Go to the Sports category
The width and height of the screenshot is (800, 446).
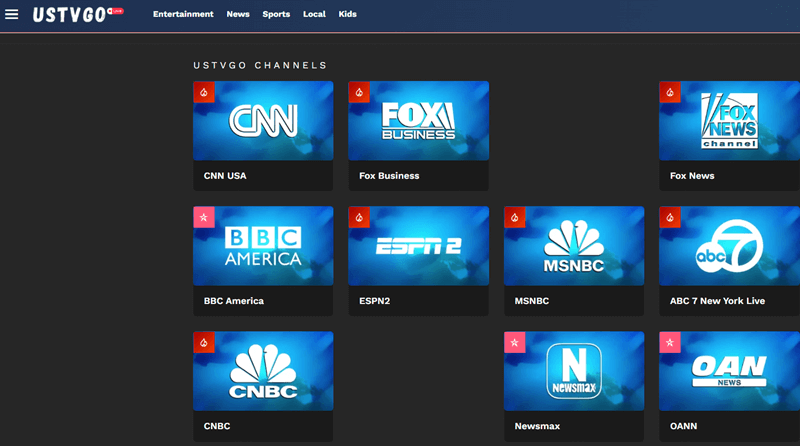276,14
